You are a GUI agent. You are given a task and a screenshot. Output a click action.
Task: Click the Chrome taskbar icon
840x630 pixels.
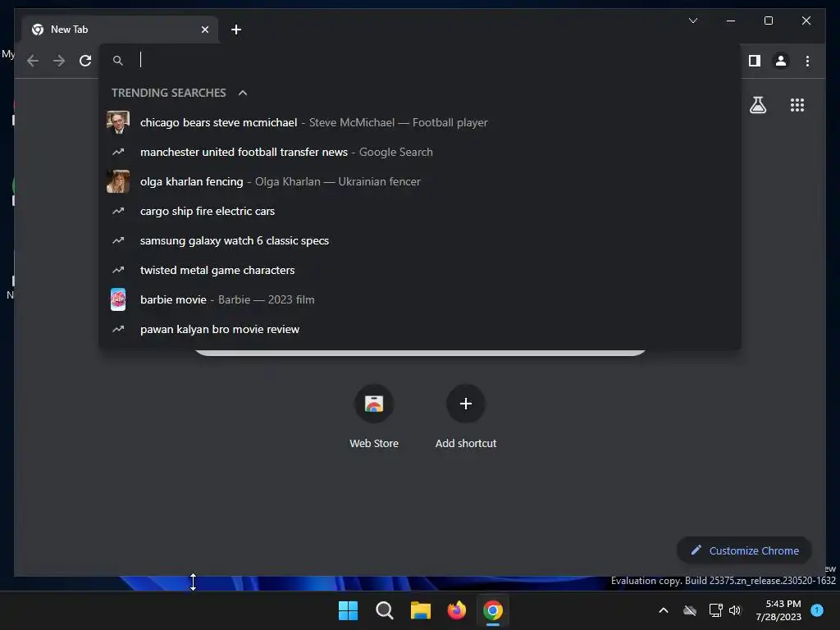493,610
